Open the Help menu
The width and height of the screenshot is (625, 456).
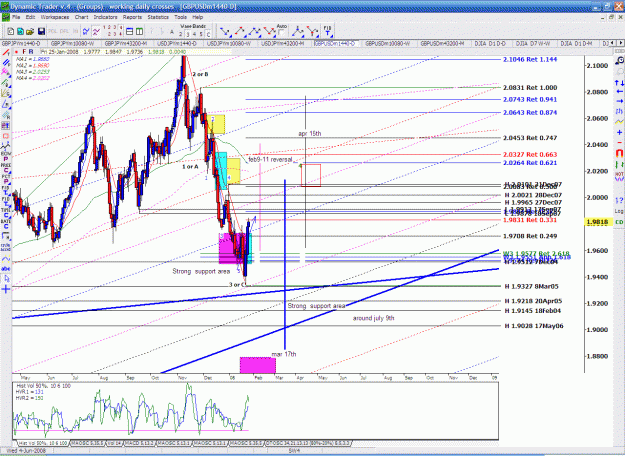click(x=198, y=17)
